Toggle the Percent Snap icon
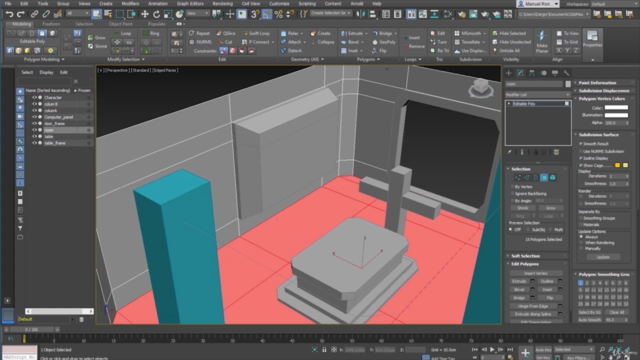 (x=279, y=15)
